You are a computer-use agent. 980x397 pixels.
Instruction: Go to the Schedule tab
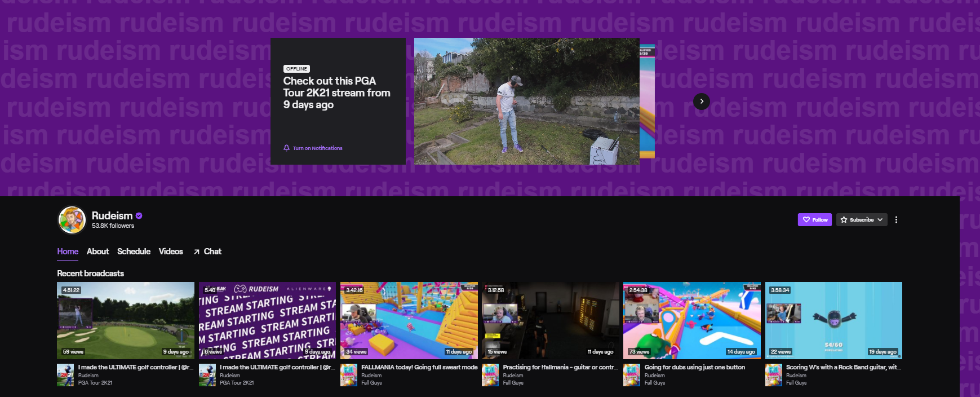pos(134,252)
